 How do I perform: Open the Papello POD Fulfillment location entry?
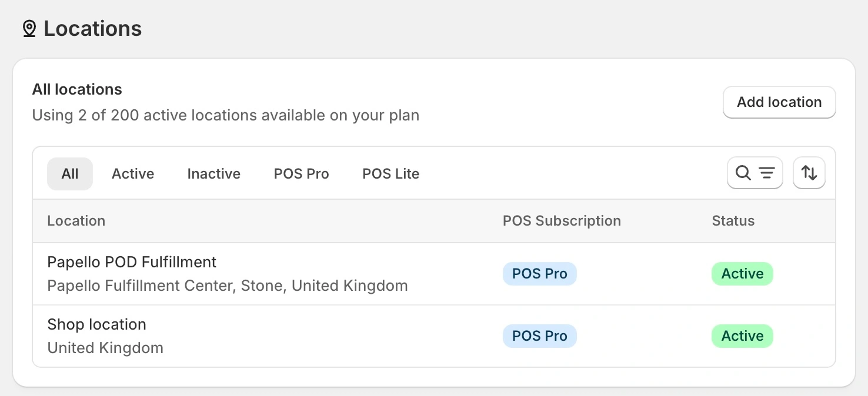tap(132, 262)
